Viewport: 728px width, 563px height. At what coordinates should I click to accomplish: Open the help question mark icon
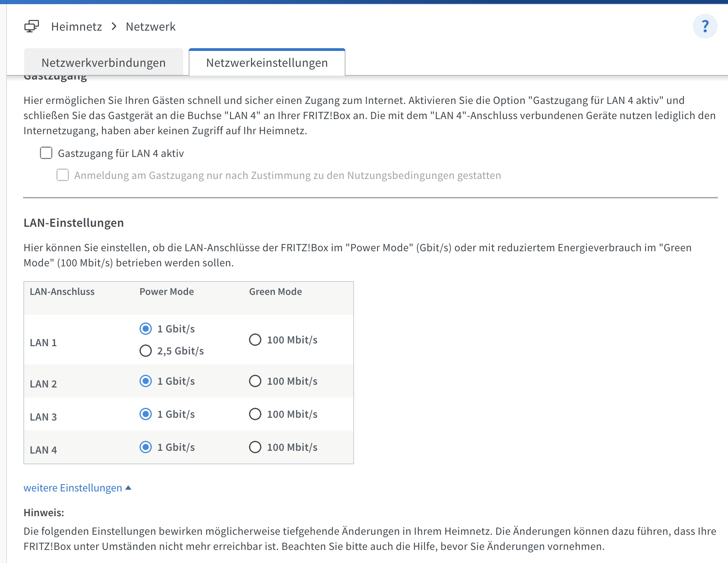[x=705, y=26]
